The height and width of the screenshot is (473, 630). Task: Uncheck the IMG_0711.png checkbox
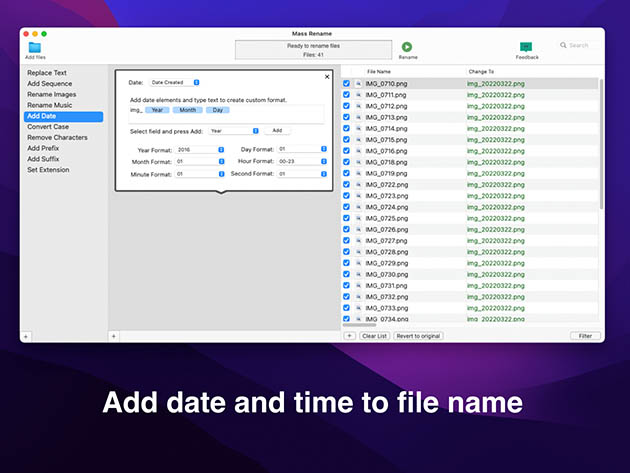click(x=346, y=95)
